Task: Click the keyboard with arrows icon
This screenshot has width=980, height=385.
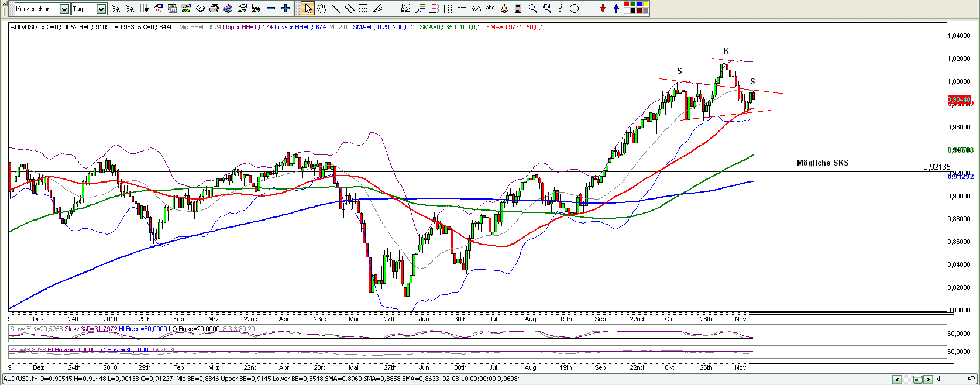Action: [x=256, y=8]
